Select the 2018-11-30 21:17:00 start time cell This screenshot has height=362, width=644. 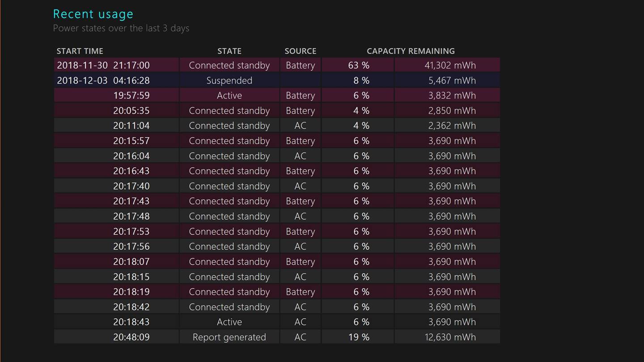[103, 65]
